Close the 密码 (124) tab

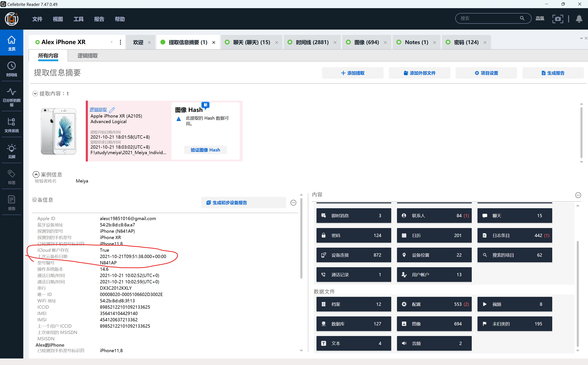(x=485, y=42)
